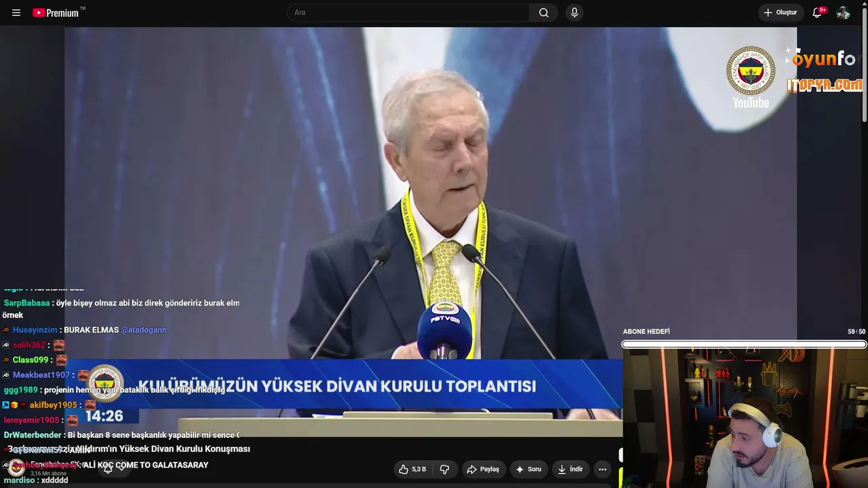Click the '59 / 50' subscriber goal count
Viewport: 868px width, 488px height.
(x=856, y=331)
